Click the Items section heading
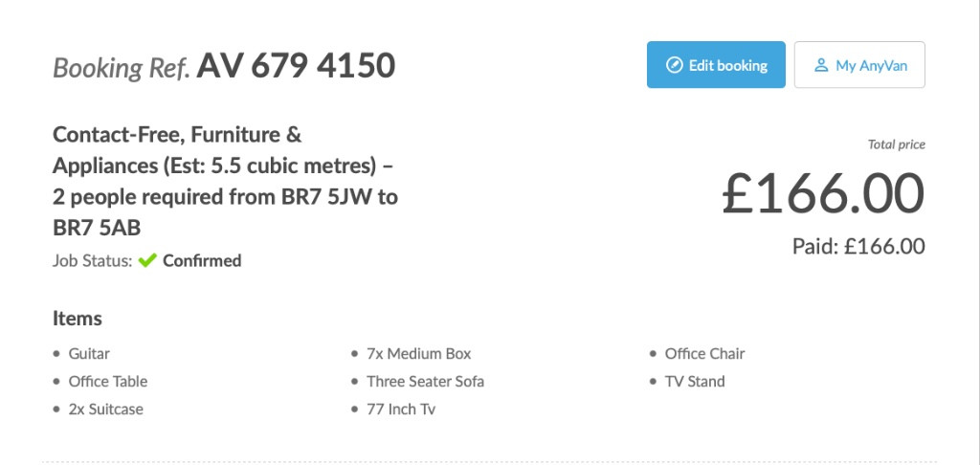Viewport: 980px width, 465px height. coord(78,319)
